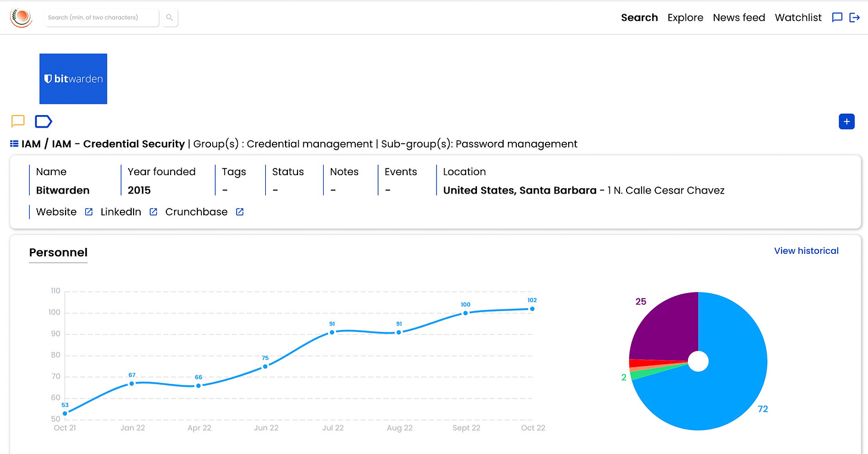Click the Sept 22 data point (100)
Image resolution: width=868 pixels, height=454 pixels.
[x=466, y=313]
